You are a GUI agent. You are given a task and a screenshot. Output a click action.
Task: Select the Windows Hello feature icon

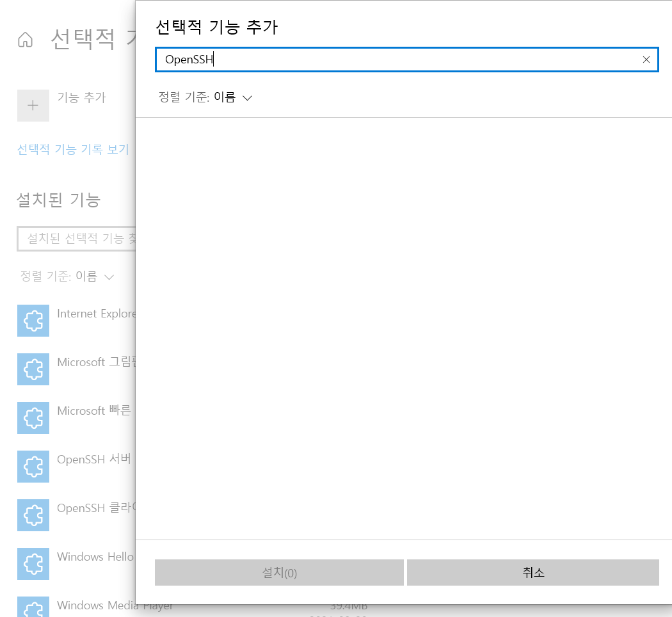click(x=33, y=564)
